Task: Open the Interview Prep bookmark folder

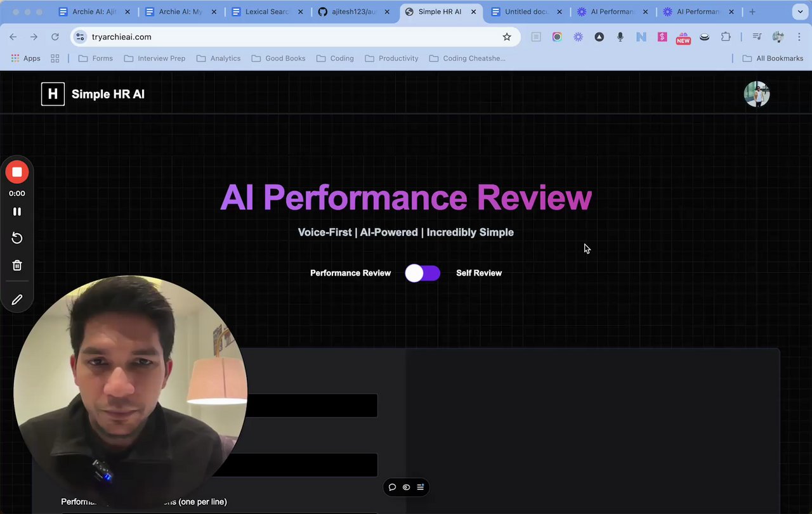Action: [x=155, y=58]
